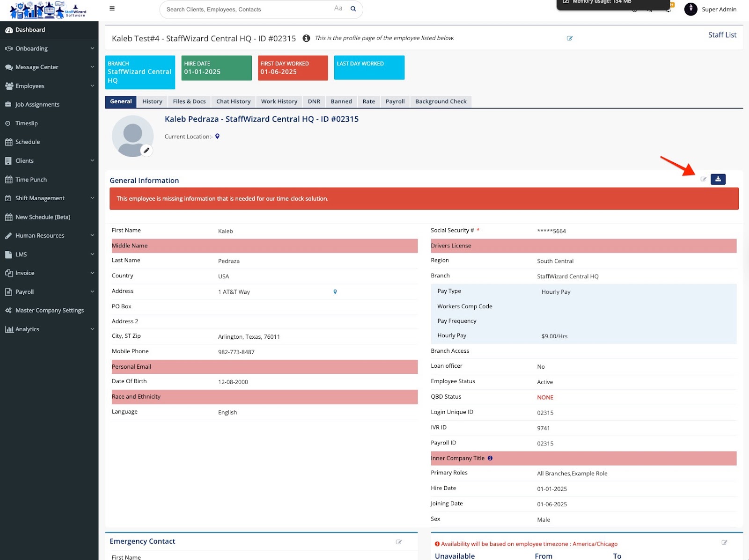Go to the Staff List link
This screenshot has width=749, height=560.
click(722, 35)
